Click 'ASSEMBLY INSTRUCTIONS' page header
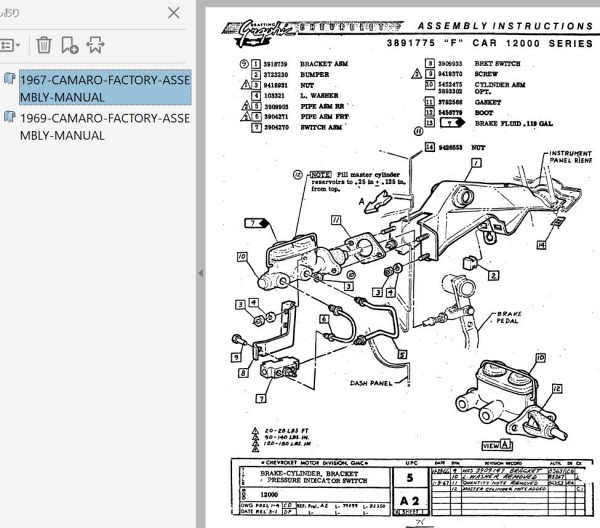Viewport: 600px width, 528px height. 505,26
